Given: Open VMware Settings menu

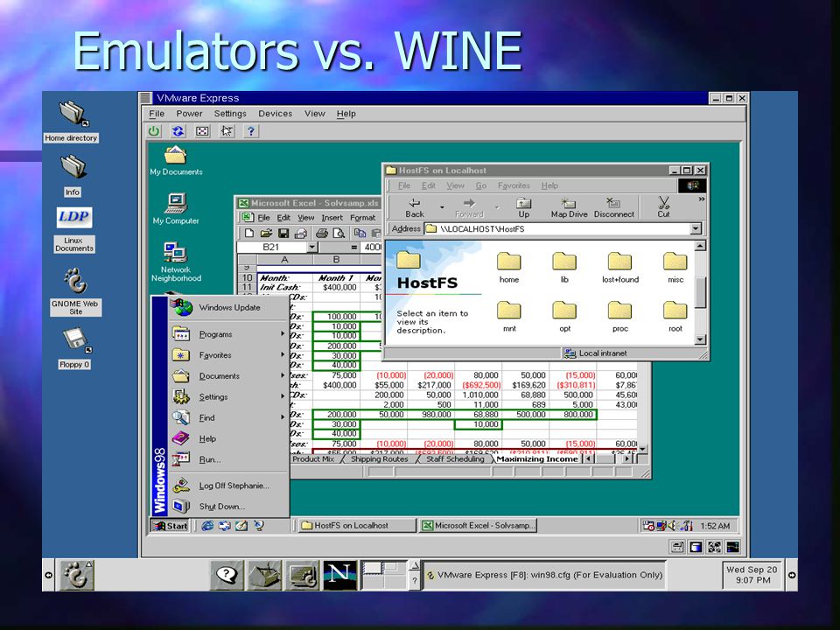Looking at the screenshot, I should [230, 114].
